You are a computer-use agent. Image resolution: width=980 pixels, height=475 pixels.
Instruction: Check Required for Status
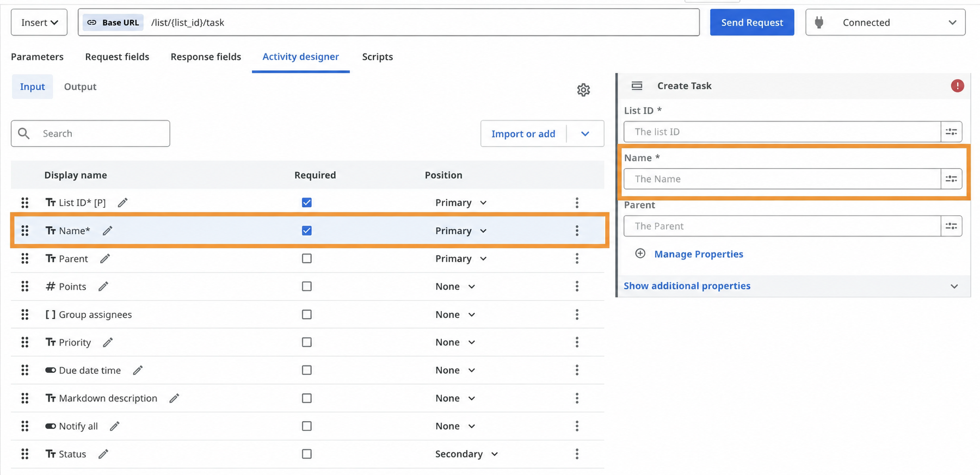[x=307, y=454]
